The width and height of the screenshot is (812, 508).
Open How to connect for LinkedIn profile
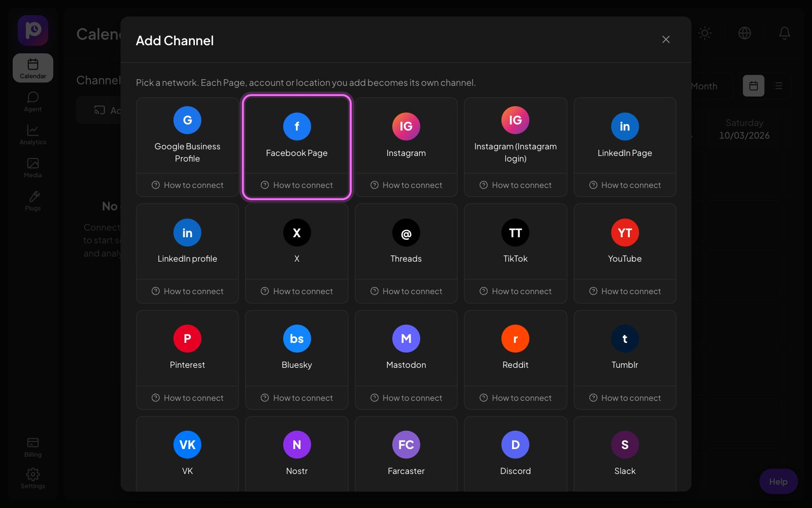tap(187, 291)
